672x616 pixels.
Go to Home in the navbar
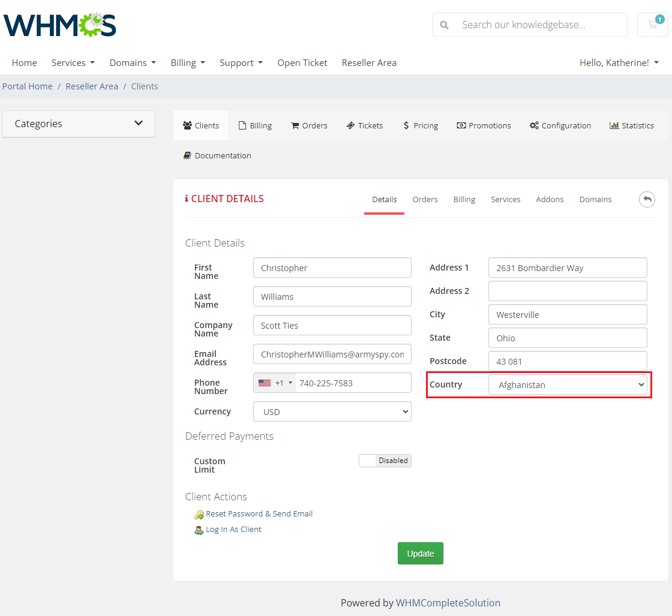(25, 62)
